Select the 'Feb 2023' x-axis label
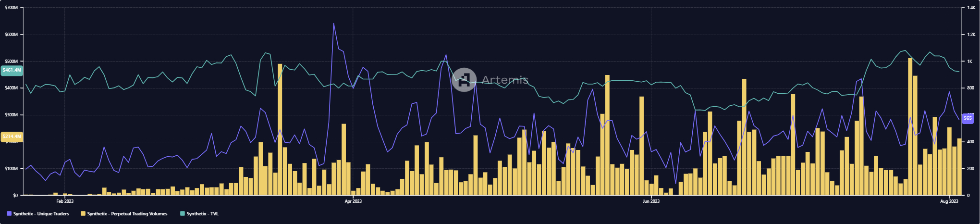This screenshot has height=224, width=980. (x=65, y=201)
